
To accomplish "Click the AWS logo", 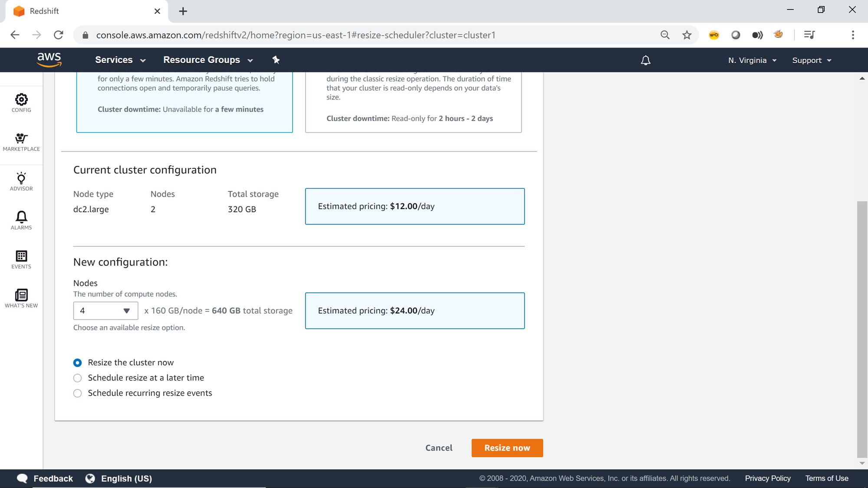I will tap(49, 60).
